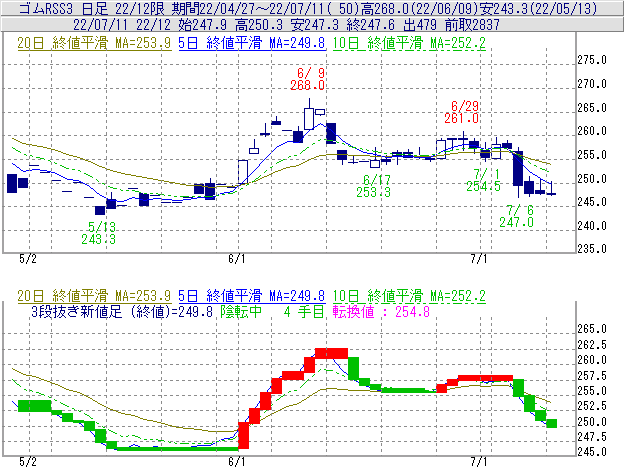Click the 3段抜き新値足 (終値)=249.8 label
Viewport: 624px width, 475px height.
tap(122, 311)
